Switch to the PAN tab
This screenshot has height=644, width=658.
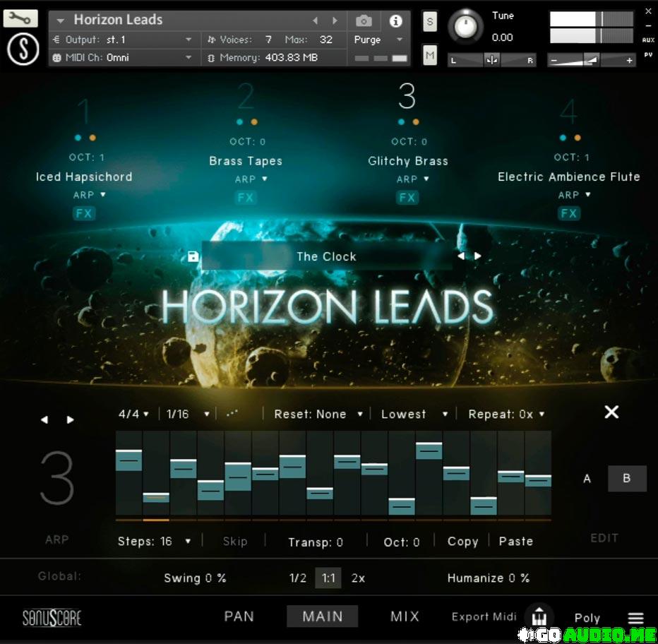click(x=239, y=616)
